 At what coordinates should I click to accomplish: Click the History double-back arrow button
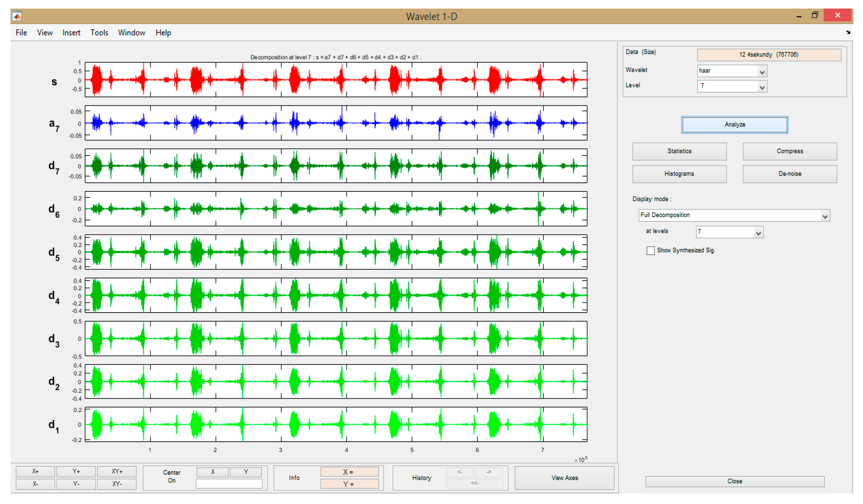[474, 483]
